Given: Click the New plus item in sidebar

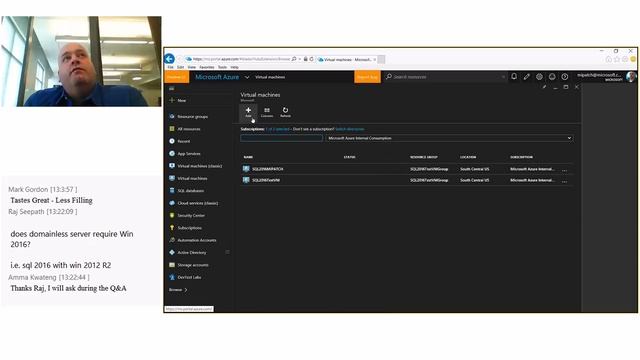Looking at the screenshot, I should click(x=178, y=100).
